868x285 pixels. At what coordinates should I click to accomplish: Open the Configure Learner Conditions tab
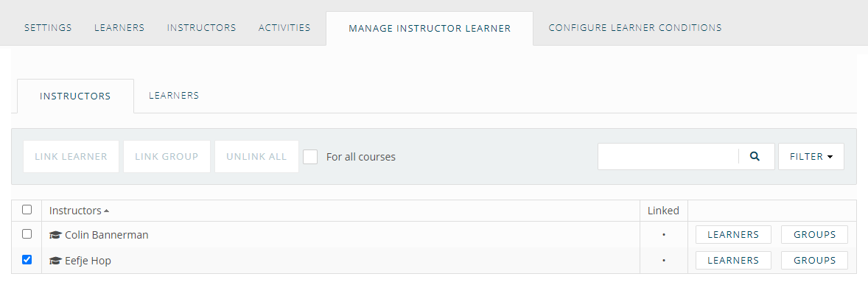click(635, 28)
